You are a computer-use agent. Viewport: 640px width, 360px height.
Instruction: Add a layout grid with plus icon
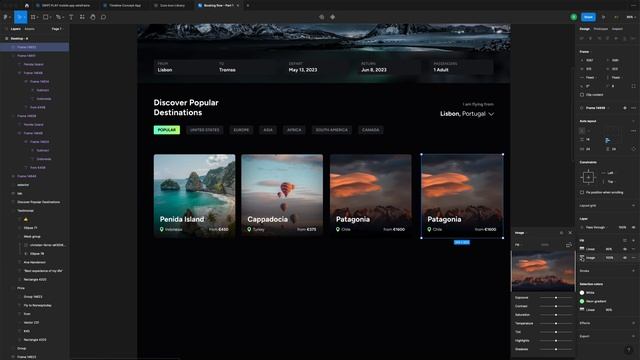[633, 206]
